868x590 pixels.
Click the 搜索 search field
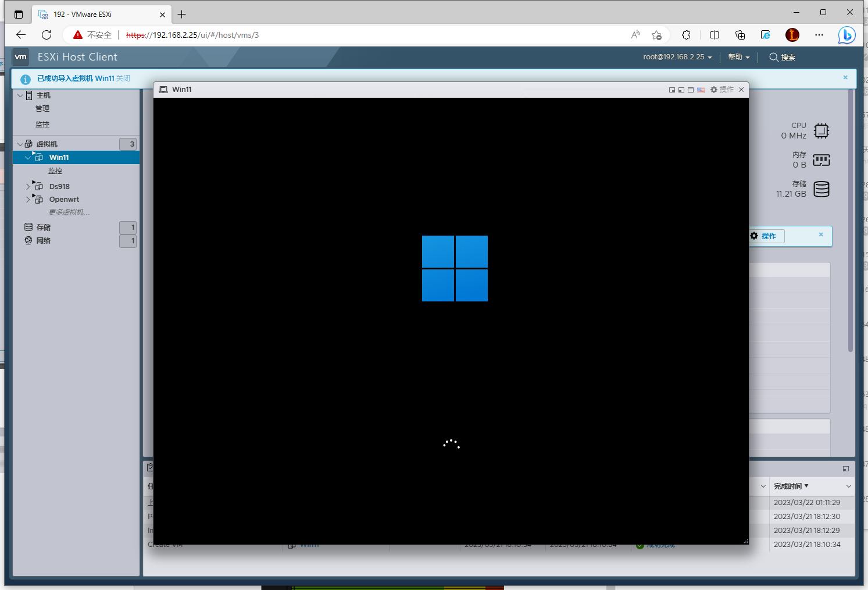(x=783, y=57)
